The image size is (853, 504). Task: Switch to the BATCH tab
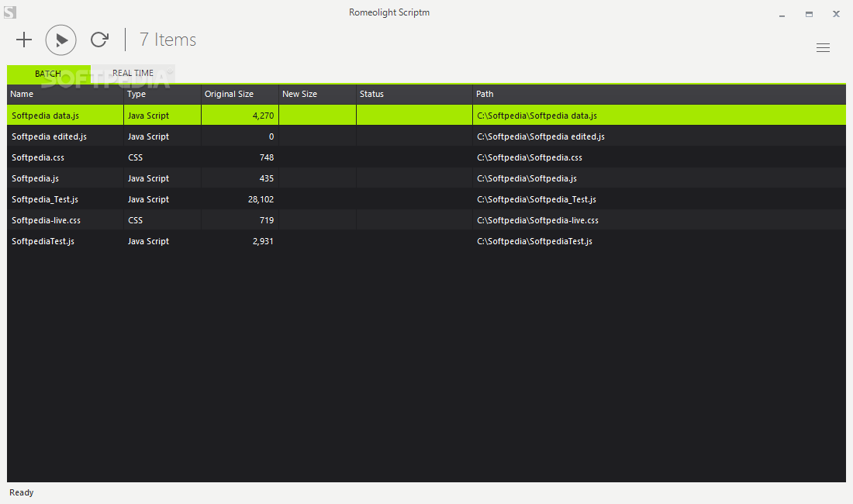point(48,74)
